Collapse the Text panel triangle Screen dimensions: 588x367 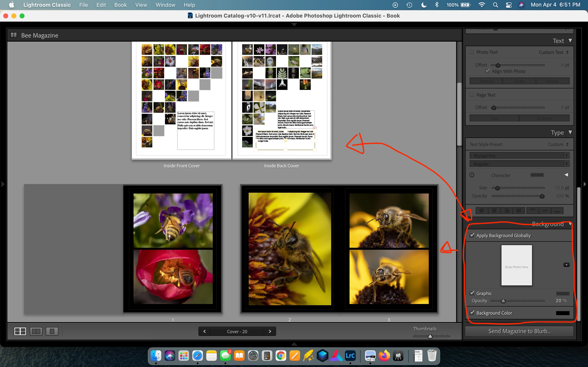point(570,41)
